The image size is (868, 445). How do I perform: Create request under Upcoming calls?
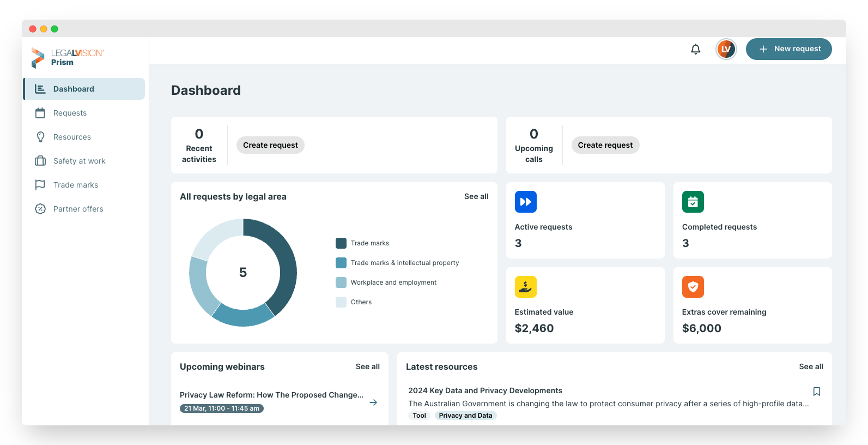click(x=605, y=145)
